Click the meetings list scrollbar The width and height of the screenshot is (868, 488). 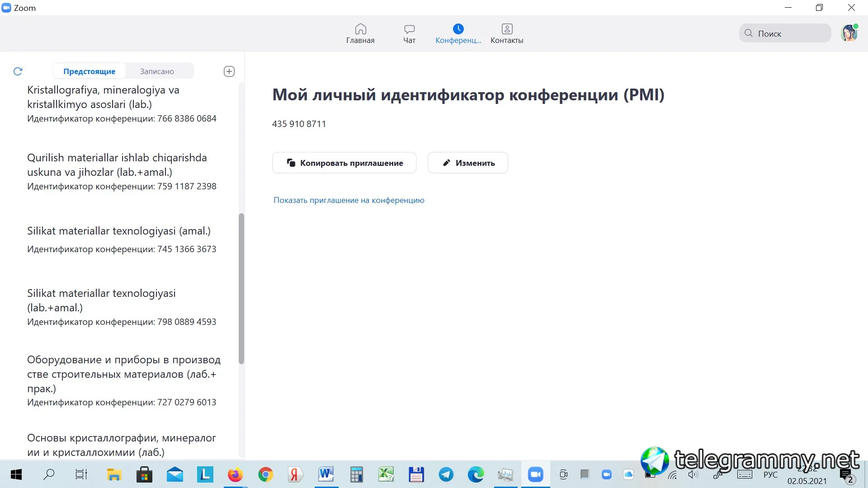pyautogui.click(x=241, y=288)
